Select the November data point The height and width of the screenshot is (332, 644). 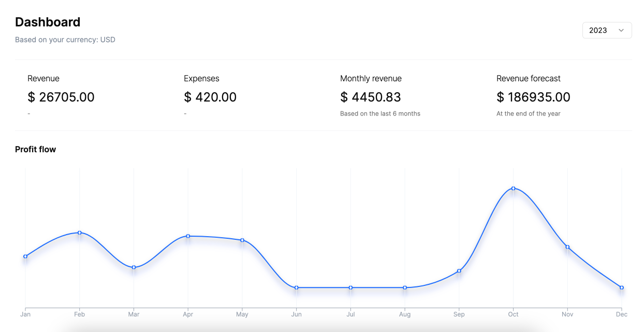coord(567,247)
